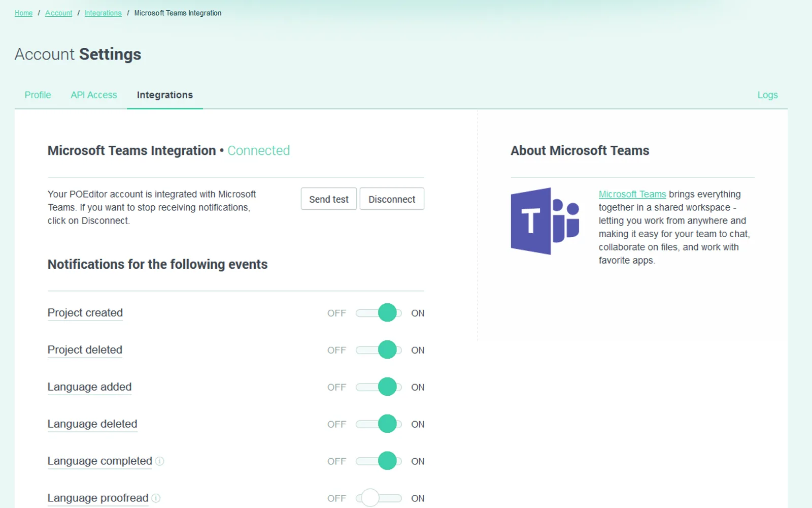Click ON label beside Language deleted
The width and height of the screenshot is (812, 508).
click(x=418, y=425)
